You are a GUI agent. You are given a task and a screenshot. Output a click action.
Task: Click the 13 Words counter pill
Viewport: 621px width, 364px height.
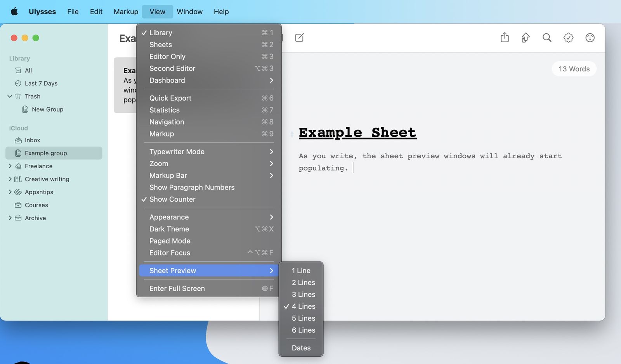[574, 69]
